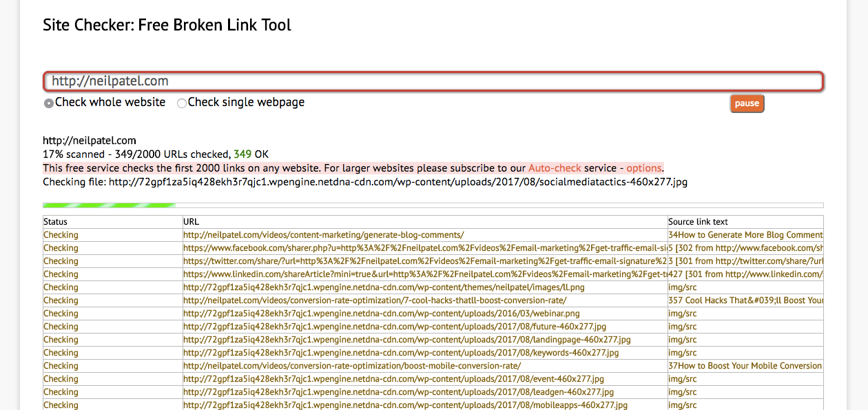
Task: Click '34How to Generate More Blog Comment' source text
Action: point(745,235)
